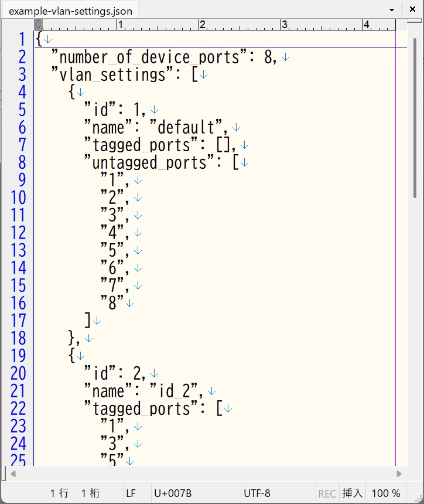Open the tab list dropdown arrow
Image resolution: width=424 pixels, height=504 pixels.
[x=392, y=10]
